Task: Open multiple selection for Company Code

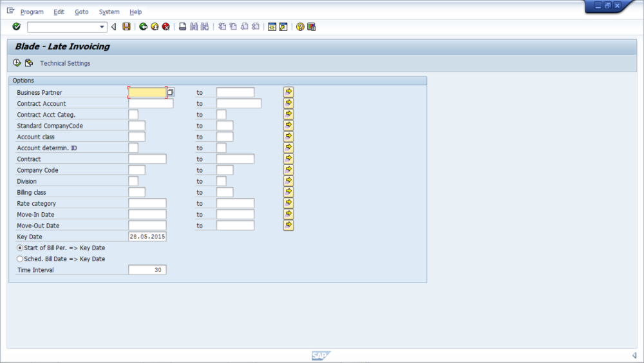Action: point(289,170)
